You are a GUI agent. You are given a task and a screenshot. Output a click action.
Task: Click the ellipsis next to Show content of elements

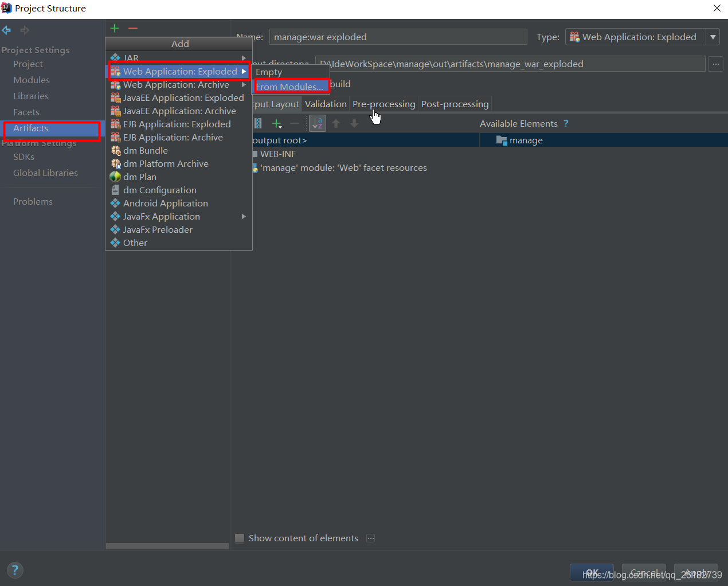point(371,538)
